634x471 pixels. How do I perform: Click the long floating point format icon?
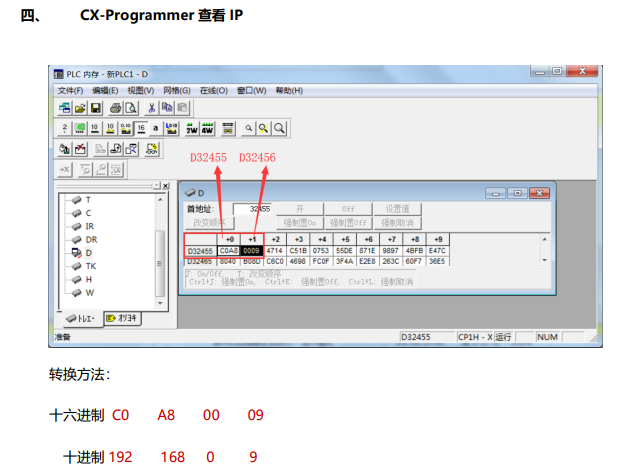coord(171,129)
